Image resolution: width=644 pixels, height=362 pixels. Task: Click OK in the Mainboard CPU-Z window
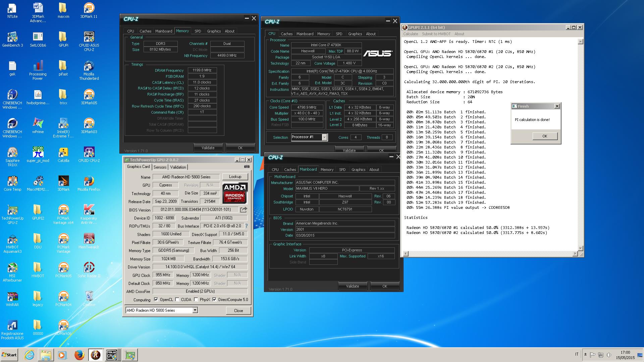(385, 286)
